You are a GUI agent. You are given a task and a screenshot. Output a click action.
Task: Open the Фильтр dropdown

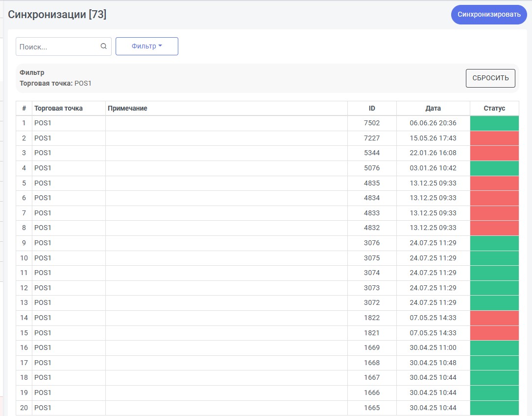(147, 46)
